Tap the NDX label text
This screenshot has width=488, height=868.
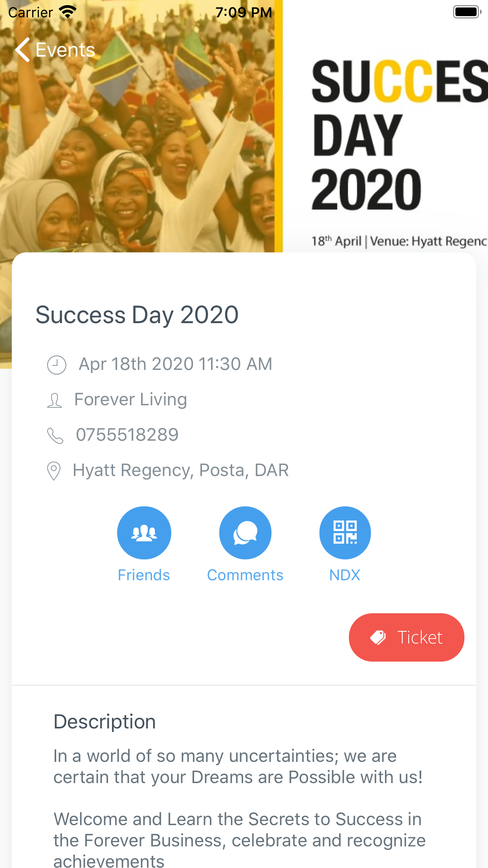tap(345, 575)
